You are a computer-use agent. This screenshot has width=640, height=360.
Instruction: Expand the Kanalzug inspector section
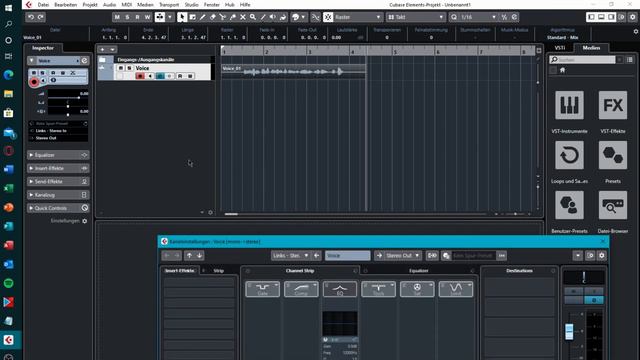click(58, 195)
